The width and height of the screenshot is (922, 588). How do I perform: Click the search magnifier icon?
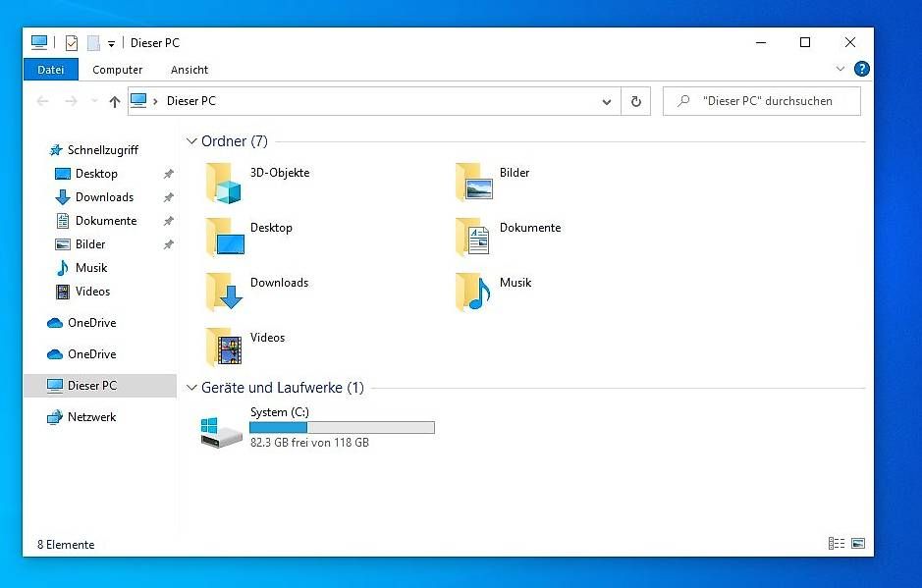[x=683, y=101]
